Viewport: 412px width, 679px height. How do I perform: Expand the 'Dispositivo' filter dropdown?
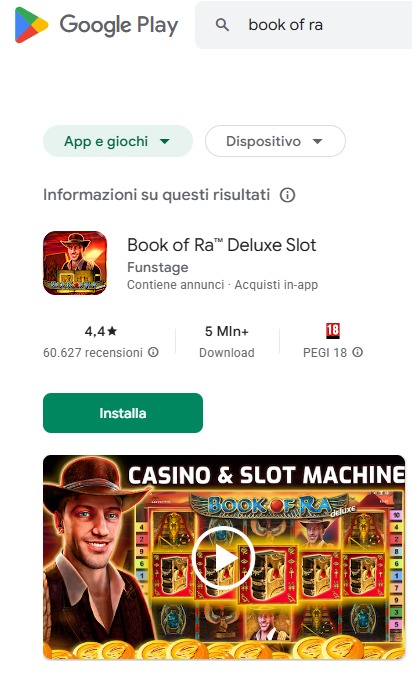tap(275, 141)
